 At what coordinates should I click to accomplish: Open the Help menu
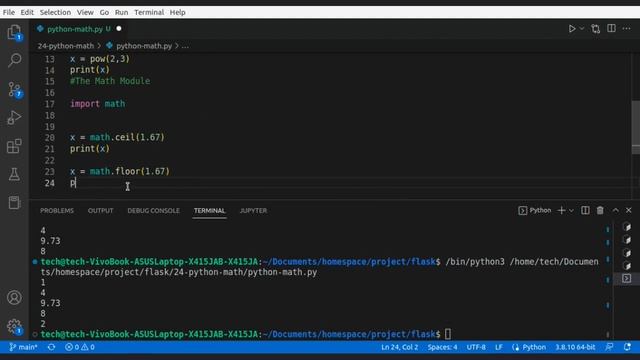point(178,12)
